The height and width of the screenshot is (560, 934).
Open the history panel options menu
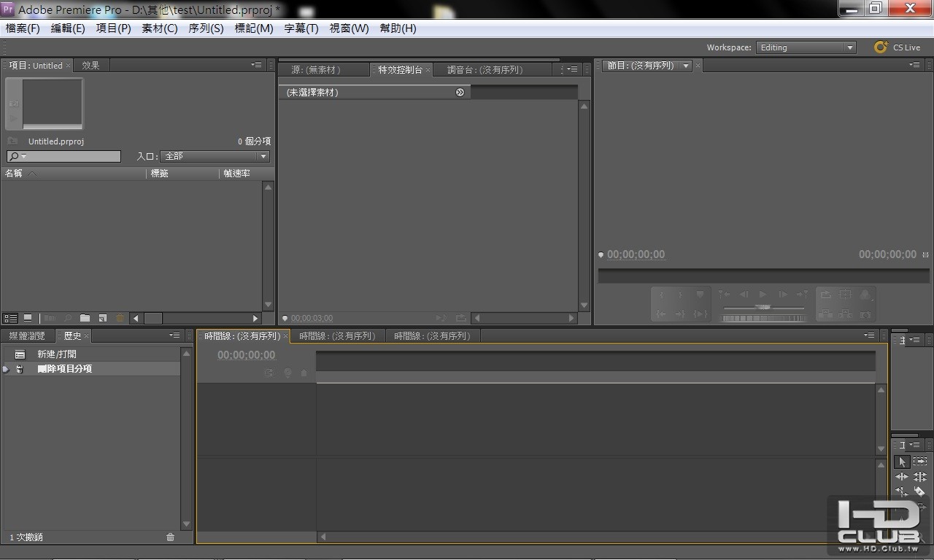click(174, 335)
